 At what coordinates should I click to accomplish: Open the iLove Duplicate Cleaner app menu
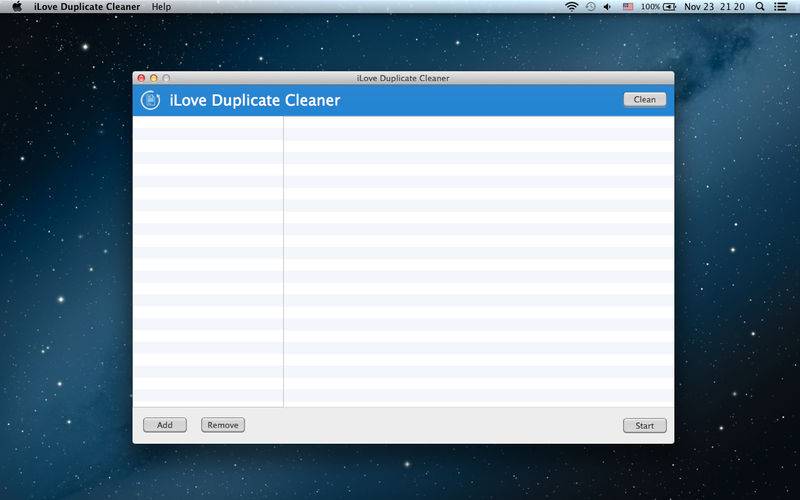click(87, 7)
